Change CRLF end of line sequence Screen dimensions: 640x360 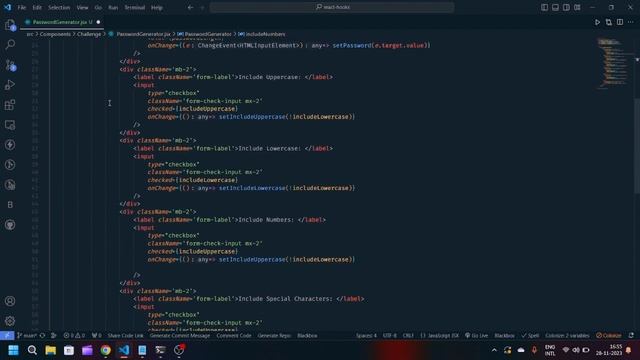pyautogui.click(x=408, y=336)
